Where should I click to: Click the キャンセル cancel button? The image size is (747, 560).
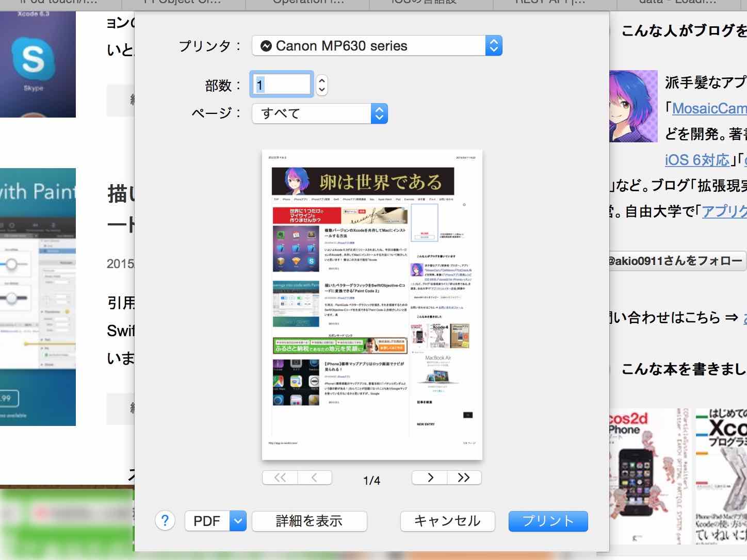(x=447, y=521)
